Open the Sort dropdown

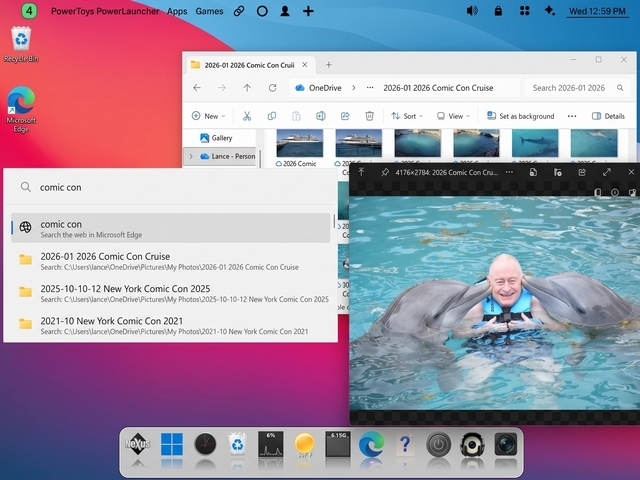407,116
